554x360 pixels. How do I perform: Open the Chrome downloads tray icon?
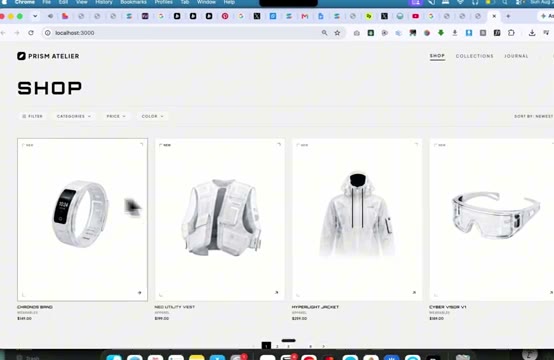tap(532, 33)
